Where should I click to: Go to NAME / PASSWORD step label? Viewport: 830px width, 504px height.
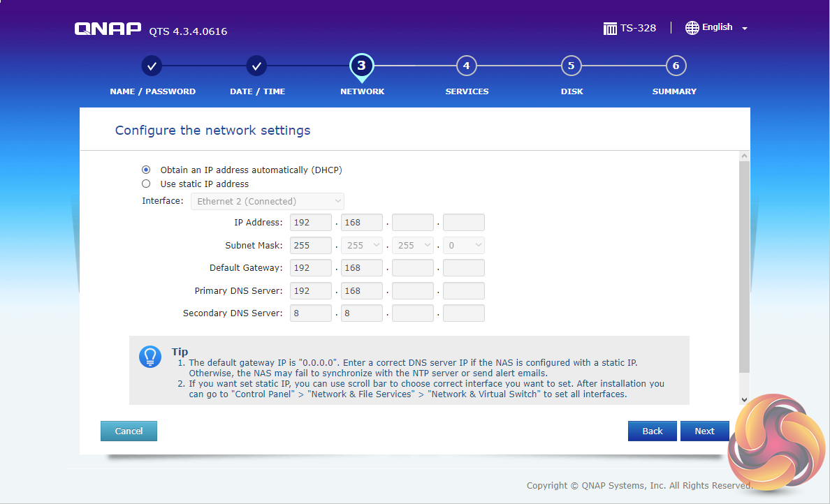pos(152,91)
